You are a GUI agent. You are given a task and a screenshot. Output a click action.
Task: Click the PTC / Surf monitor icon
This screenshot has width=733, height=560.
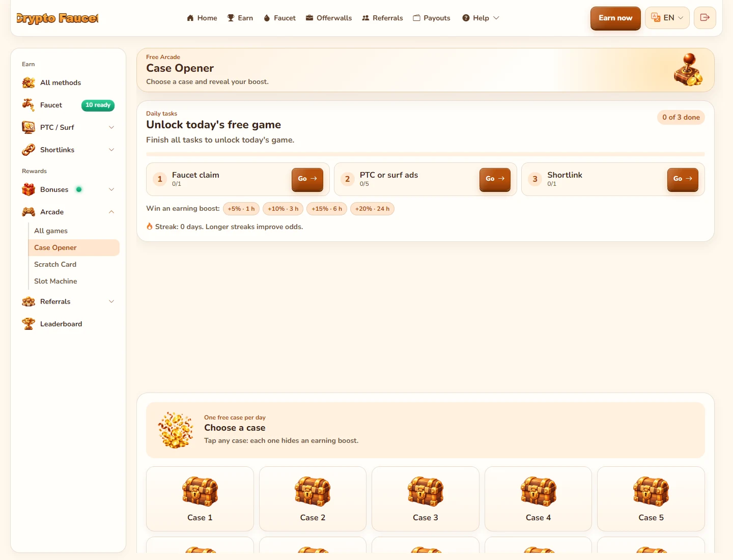click(x=29, y=127)
